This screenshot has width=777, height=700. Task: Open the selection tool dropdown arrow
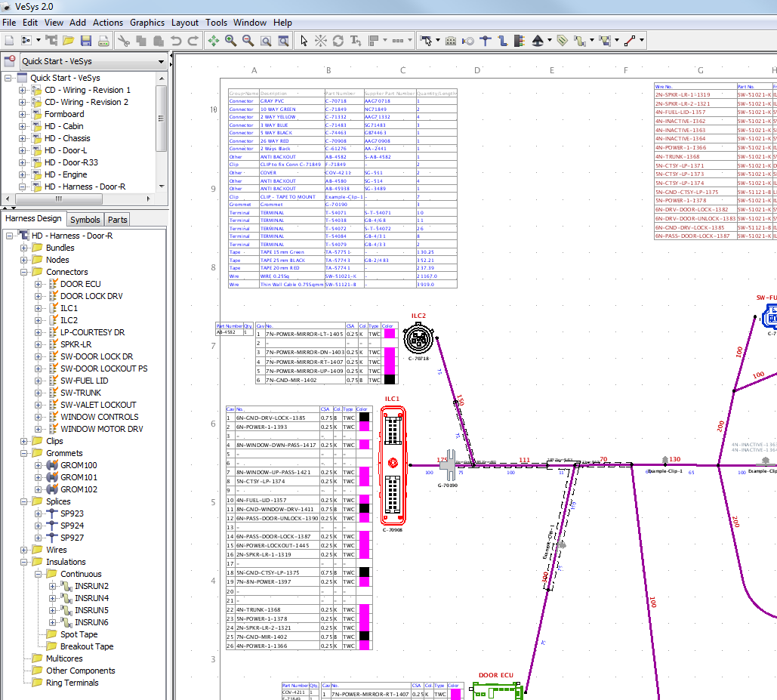pyautogui.click(x=438, y=39)
